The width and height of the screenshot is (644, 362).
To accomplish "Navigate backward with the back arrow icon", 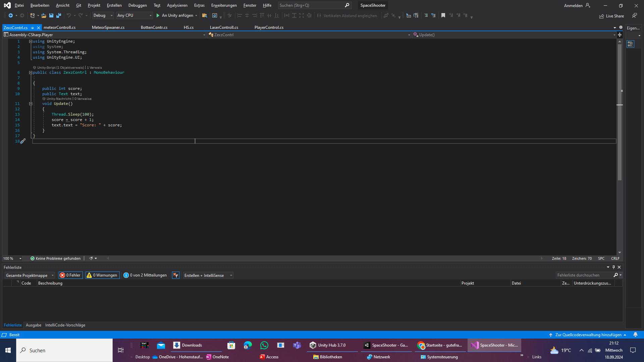I will (10, 15).
